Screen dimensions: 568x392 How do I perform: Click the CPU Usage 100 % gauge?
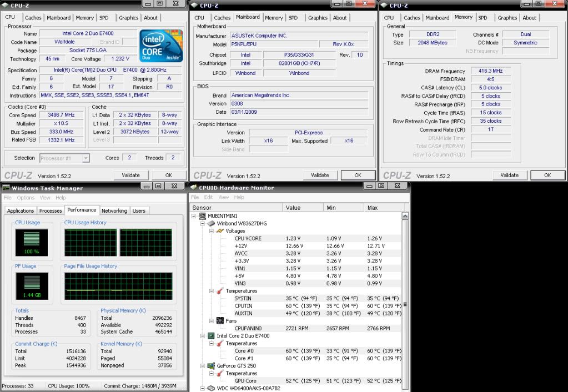(x=32, y=243)
